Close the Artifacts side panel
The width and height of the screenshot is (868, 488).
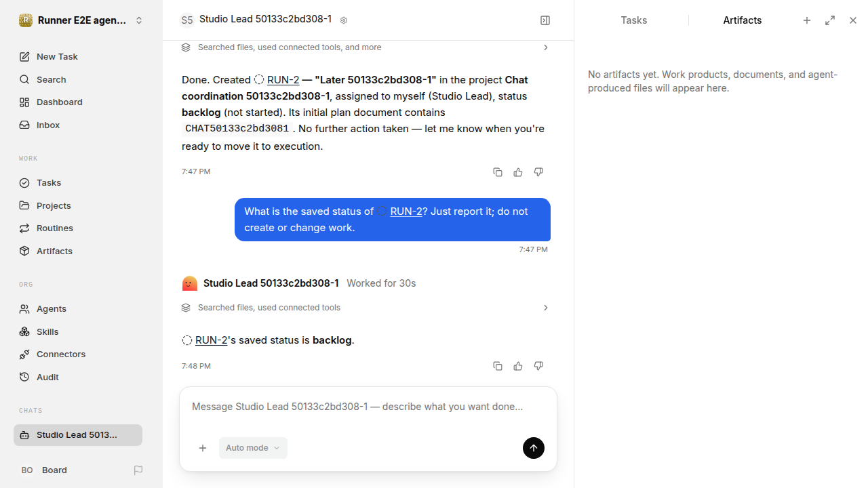click(853, 20)
